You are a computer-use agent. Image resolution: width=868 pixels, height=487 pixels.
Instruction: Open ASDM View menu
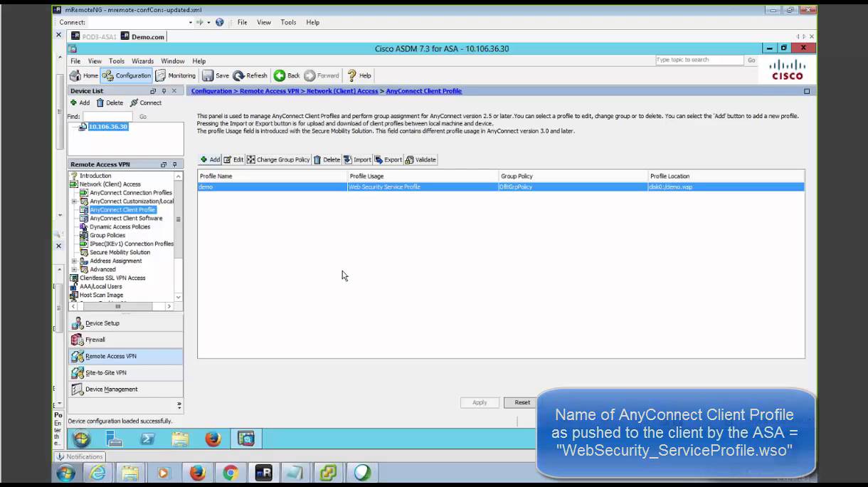click(95, 61)
